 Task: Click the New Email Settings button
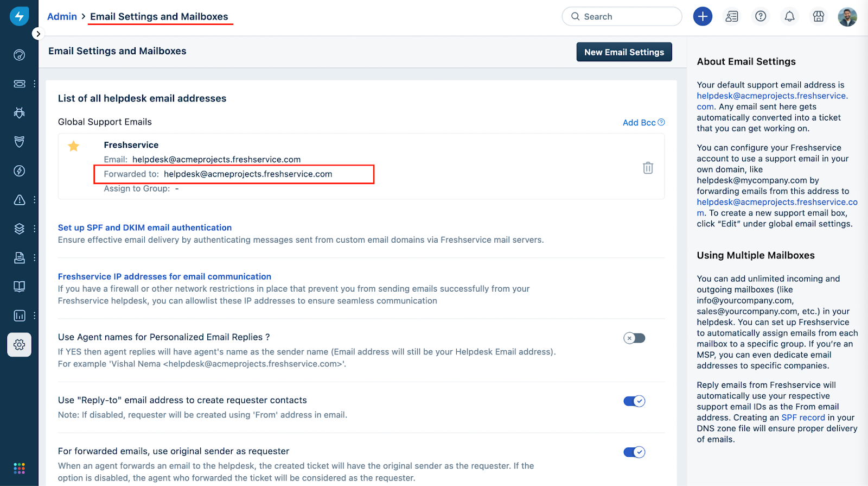(x=624, y=52)
